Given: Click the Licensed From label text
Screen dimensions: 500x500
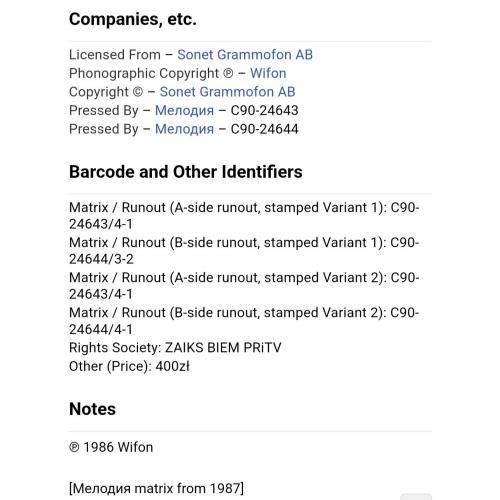Looking at the screenshot, I should click(x=115, y=55).
